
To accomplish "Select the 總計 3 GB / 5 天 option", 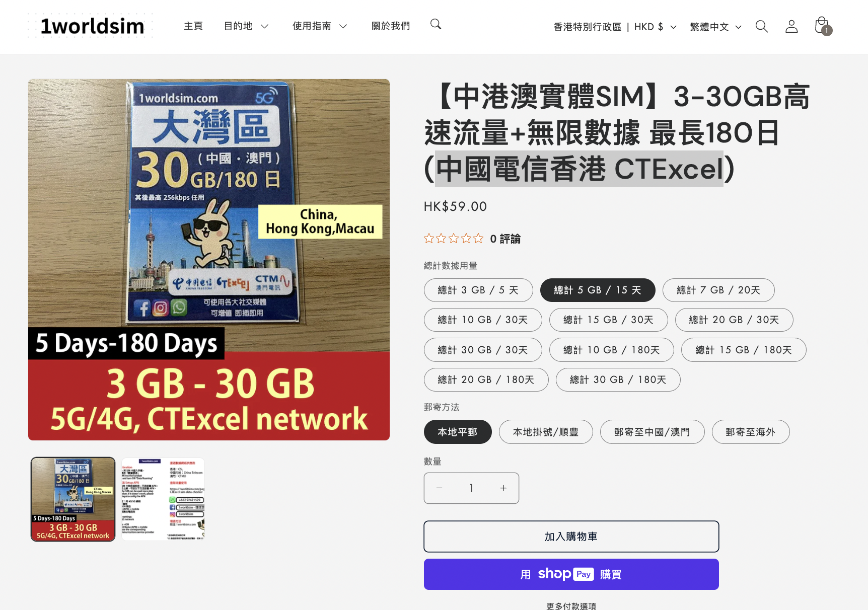I will [478, 290].
